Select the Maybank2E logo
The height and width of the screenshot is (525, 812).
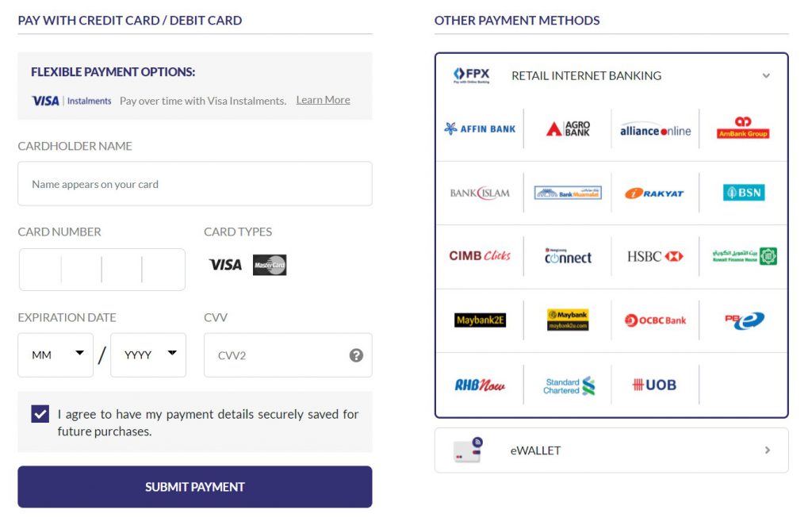[x=480, y=320]
